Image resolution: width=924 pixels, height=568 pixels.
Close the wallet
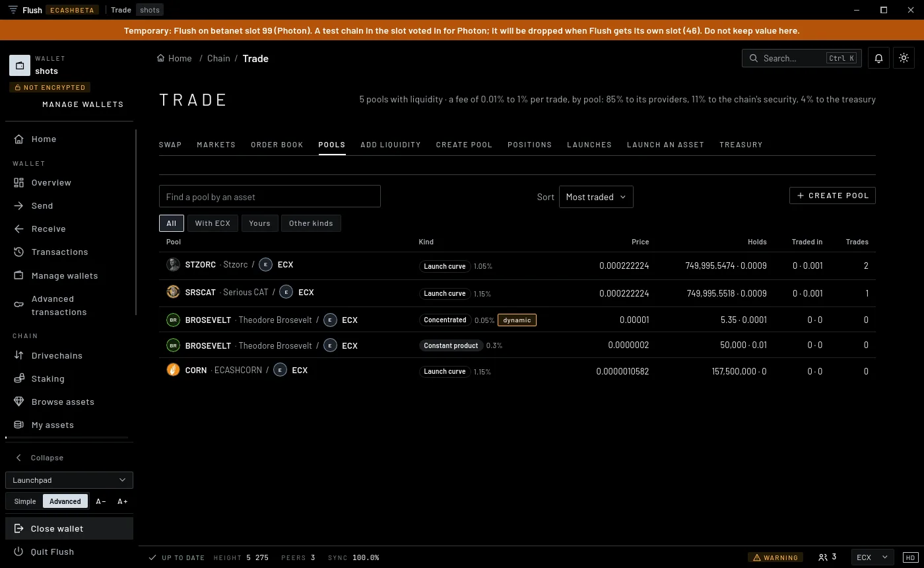(x=69, y=528)
